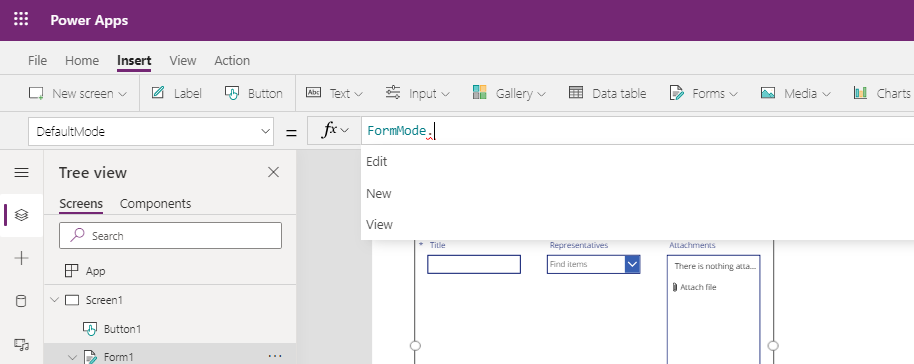Open the app launcher waffle icon

coord(21,20)
